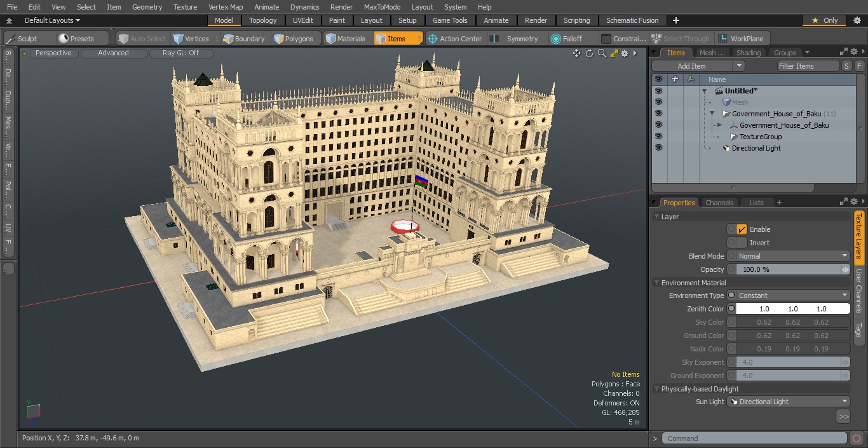Viewport: 868px width, 448px height.
Task: Hide the TextureGroup item
Action: point(658,137)
